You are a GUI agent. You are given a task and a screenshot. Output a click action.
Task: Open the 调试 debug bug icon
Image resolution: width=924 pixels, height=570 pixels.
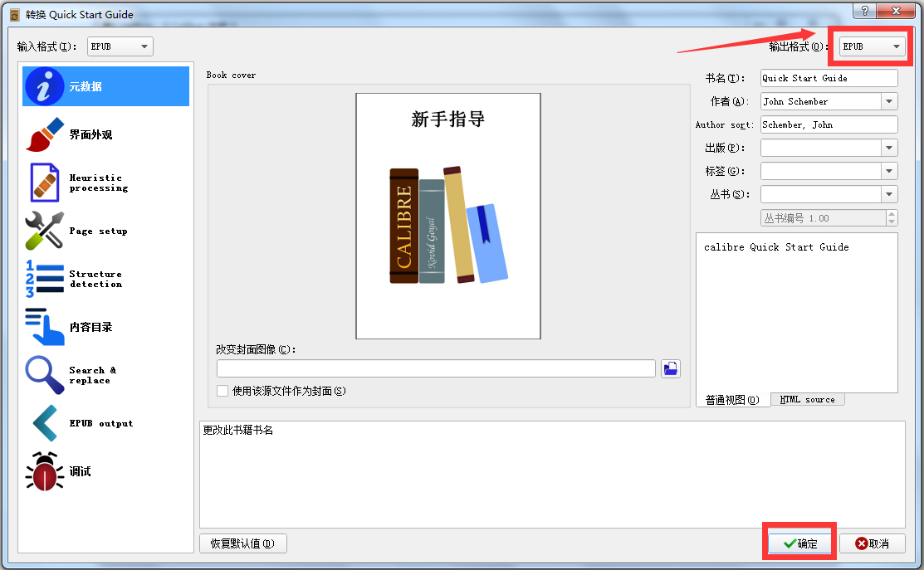44,471
